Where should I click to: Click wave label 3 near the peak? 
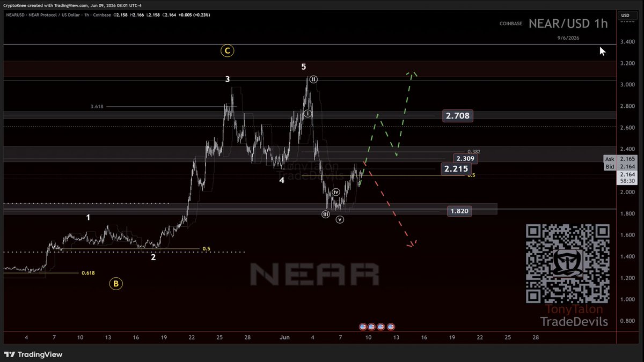[228, 79]
